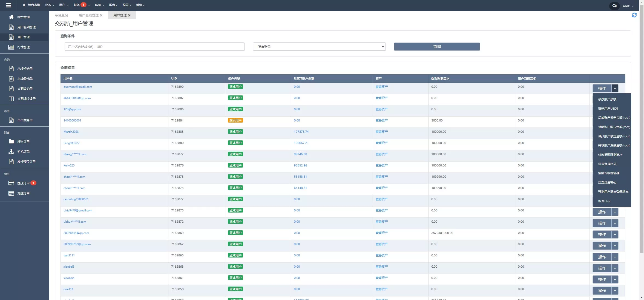Click the anchor icon for 矿机订单

click(11, 152)
